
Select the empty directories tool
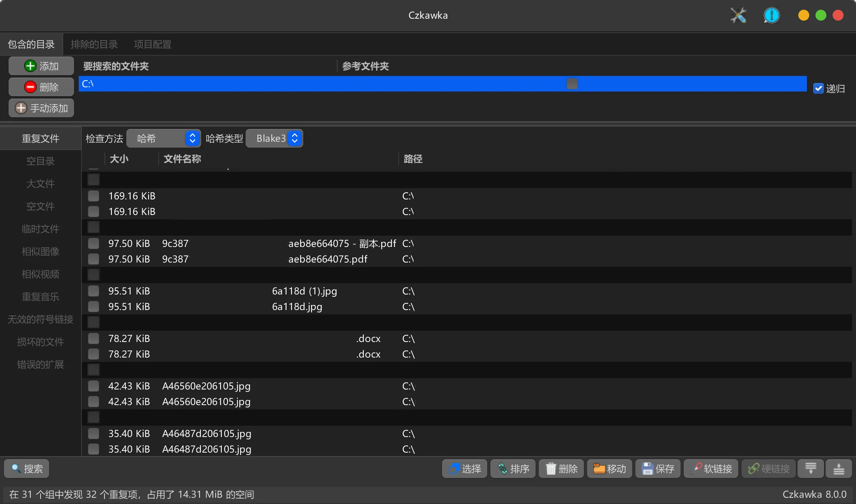click(41, 161)
